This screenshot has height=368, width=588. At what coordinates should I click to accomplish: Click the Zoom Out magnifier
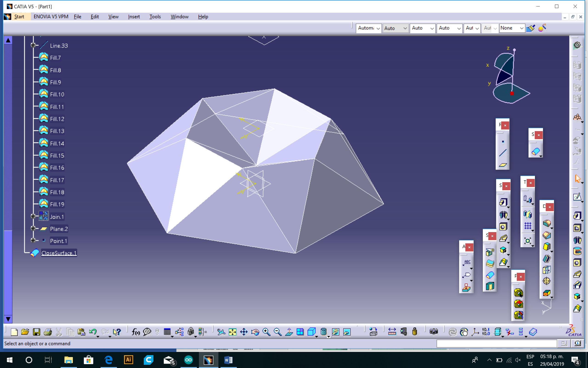[277, 332]
